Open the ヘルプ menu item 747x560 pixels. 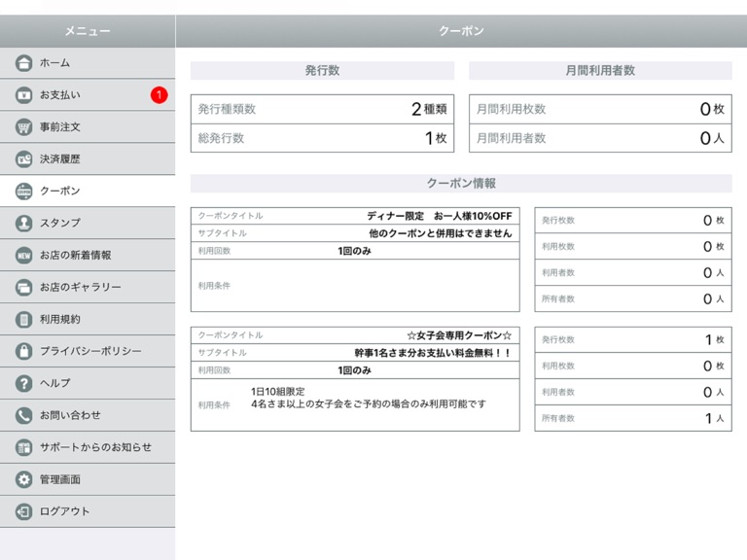[88, 383]
